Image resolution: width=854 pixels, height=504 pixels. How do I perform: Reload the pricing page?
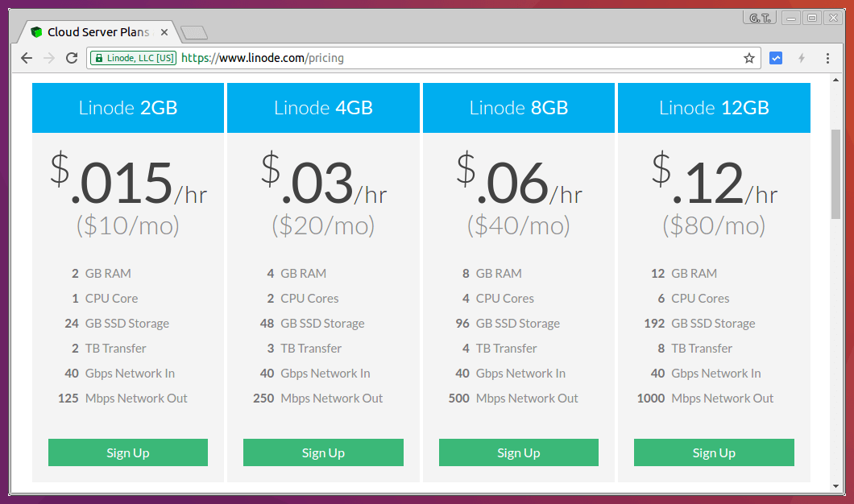pos(71,57)
